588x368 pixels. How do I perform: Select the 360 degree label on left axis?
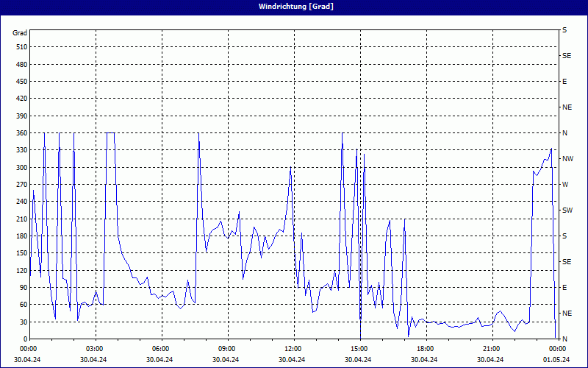[x=20, y=133]
